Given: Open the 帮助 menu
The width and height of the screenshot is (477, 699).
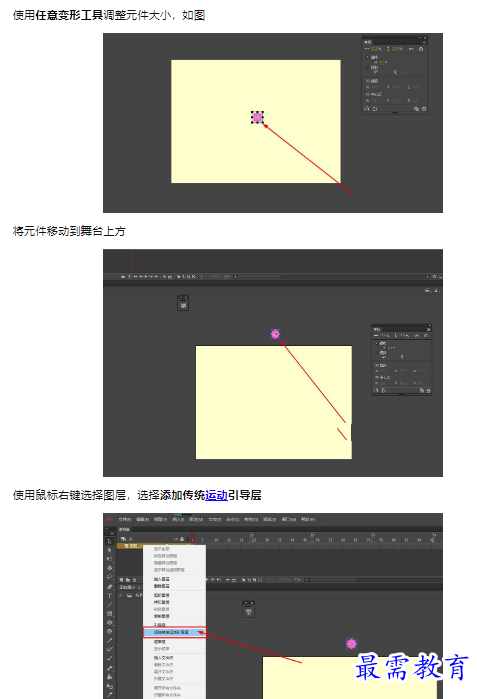Looking at the screenshot, I should coord(308,519).
